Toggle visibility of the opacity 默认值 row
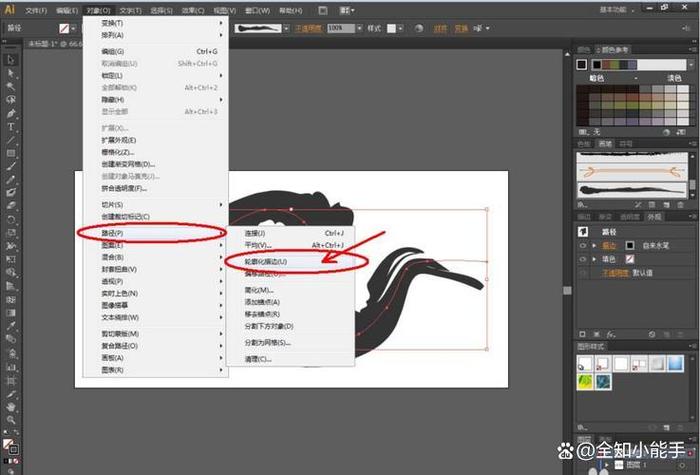This screenshot has width=700, height=475. [583, 273]
